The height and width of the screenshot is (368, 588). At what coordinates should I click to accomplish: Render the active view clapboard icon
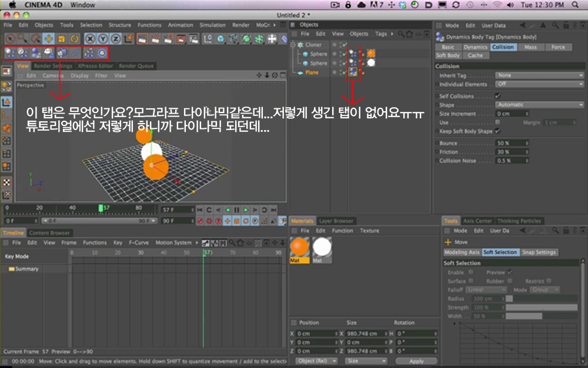142,39
